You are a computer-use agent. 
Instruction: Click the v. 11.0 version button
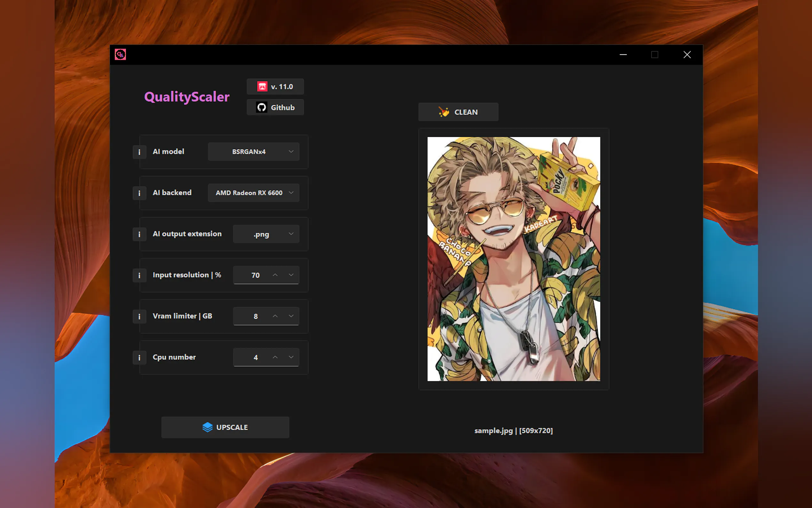[x=275, y=87]
